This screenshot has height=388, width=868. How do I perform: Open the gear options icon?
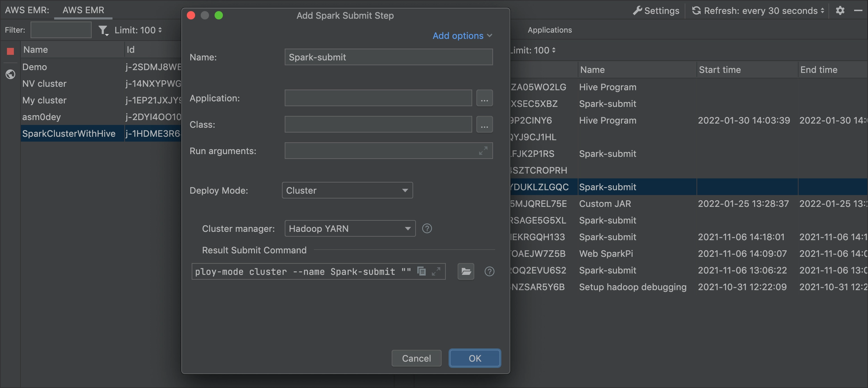tap(840, 11)
